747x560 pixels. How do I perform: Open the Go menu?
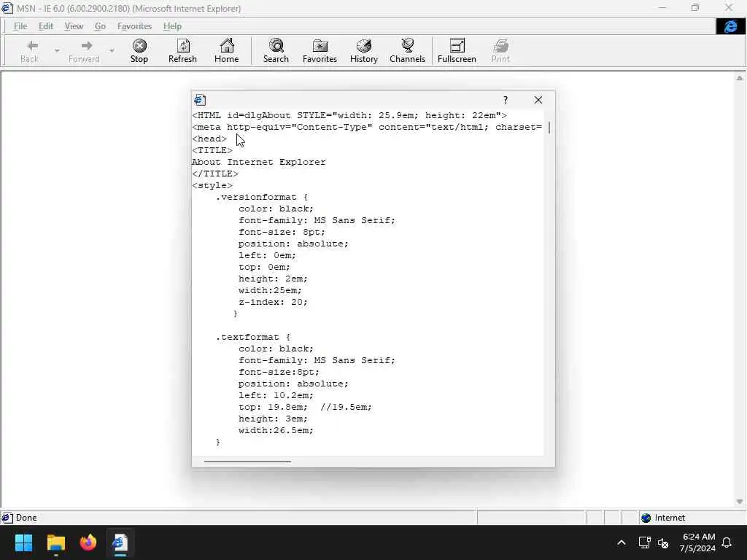click(100, 26)
